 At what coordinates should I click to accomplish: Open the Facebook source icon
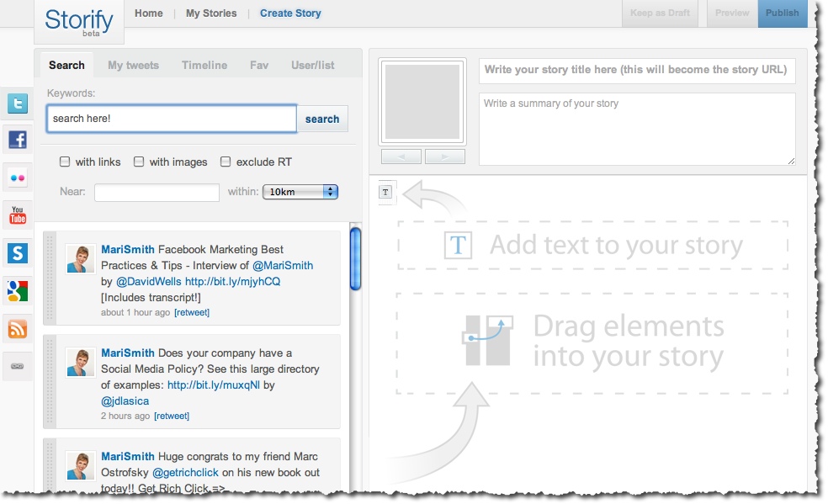point(18,140)
